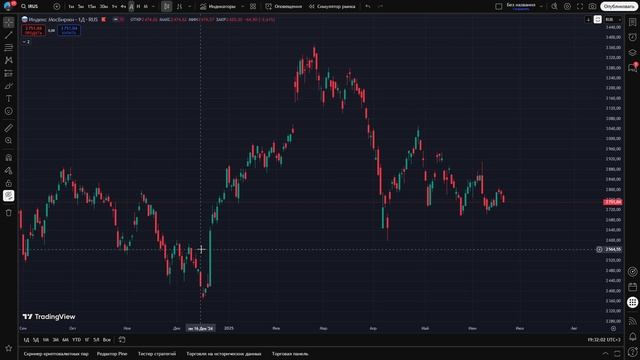Expand the dropdown beside the compare icon

tap(189, 7)
